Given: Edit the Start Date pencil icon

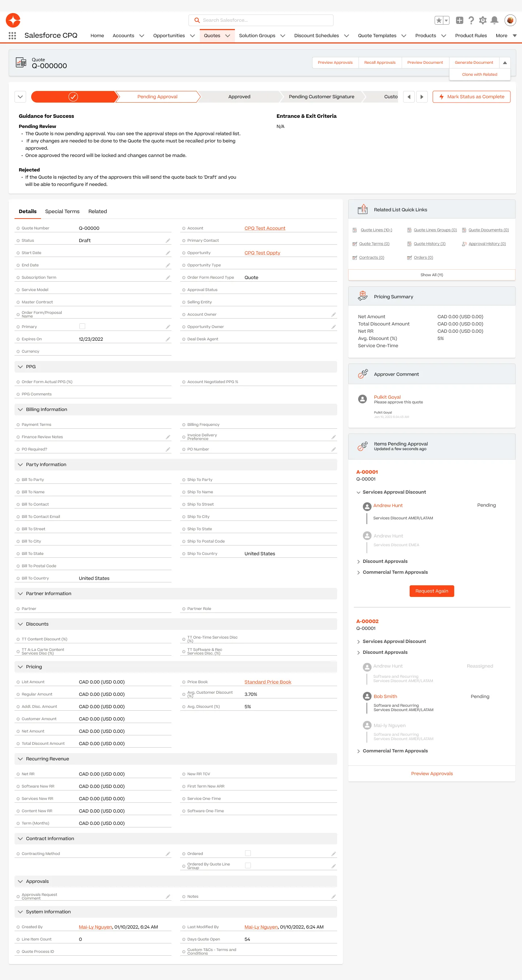Looking at the screenshot, I should coord(168,253).
